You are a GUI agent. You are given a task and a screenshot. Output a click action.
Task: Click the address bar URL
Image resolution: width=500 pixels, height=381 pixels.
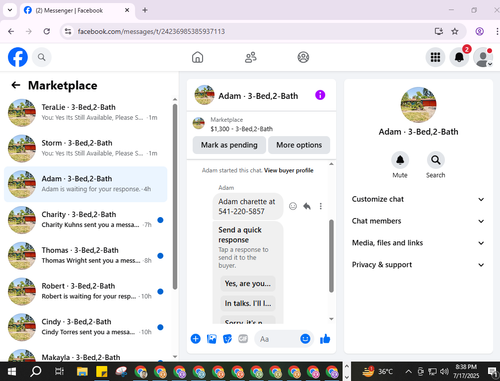point(151,31)
